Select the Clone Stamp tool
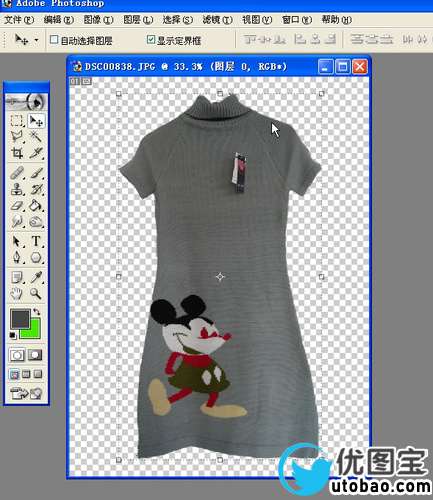 pos(16,189)
